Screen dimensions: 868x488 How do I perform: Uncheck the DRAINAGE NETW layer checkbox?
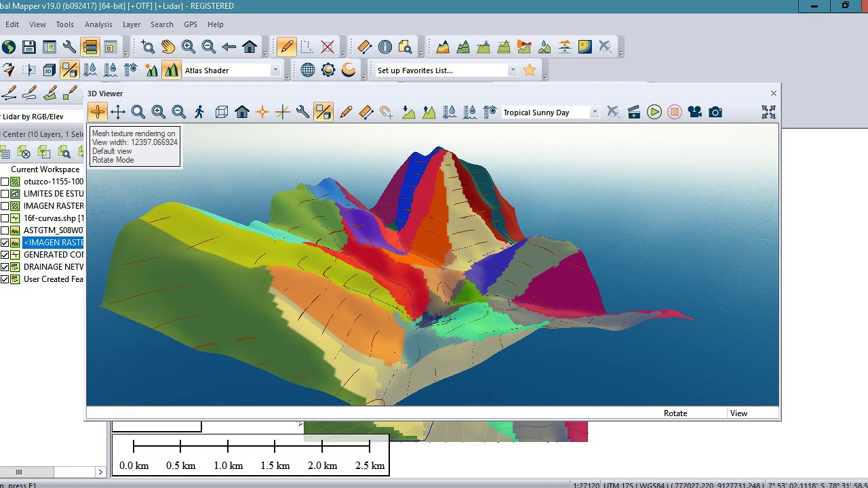5,267
